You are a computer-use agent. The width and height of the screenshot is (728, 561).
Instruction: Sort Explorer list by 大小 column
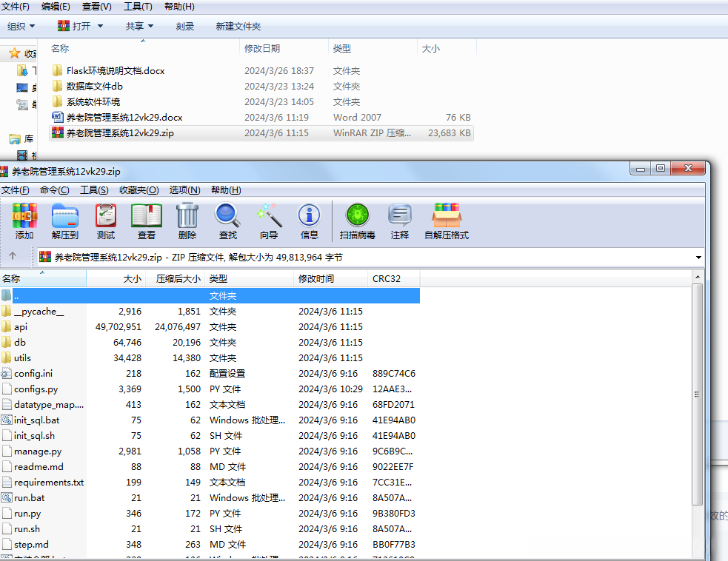[447, 48]
